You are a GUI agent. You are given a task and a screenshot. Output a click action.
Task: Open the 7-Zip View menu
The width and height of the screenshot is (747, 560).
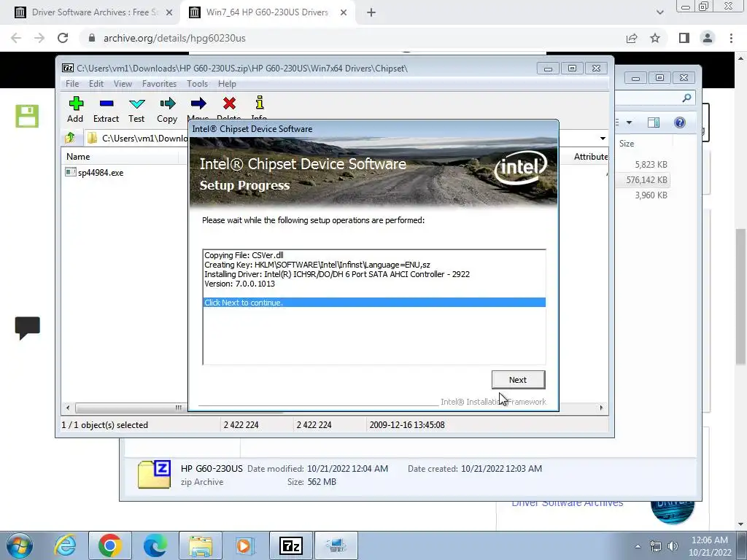123,84
